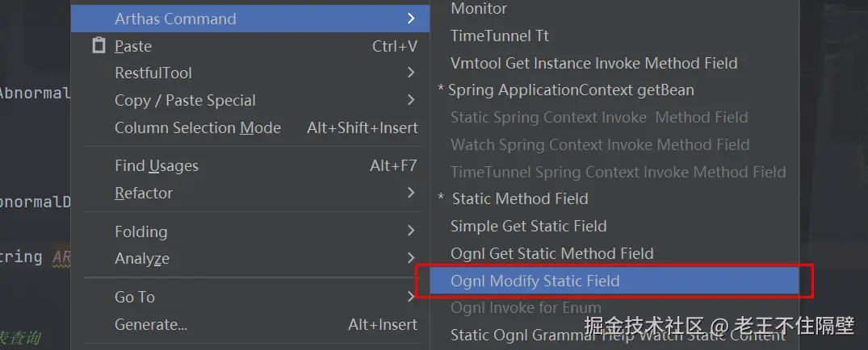Choose Generate... from the context menu
Image resolution: width=868 pixels, height=350 pixels.
click(151, 324)
